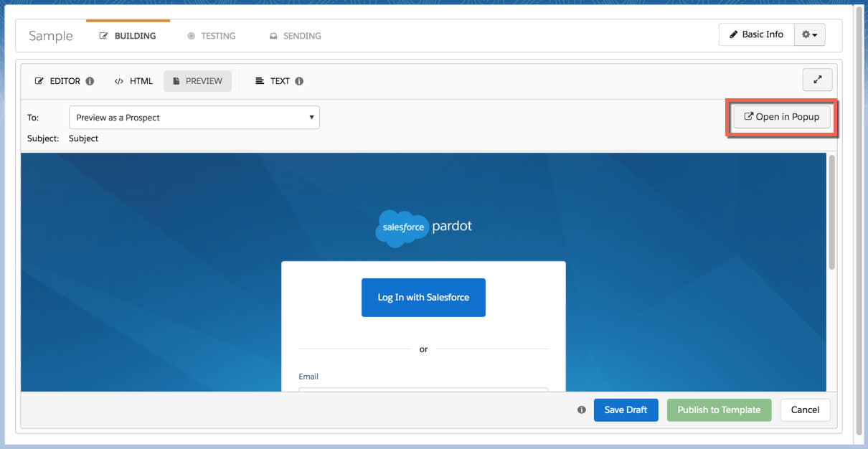Open the Preview as a Prospect dropdown
The image size is (868, 449).
click(x=194, y=118)
